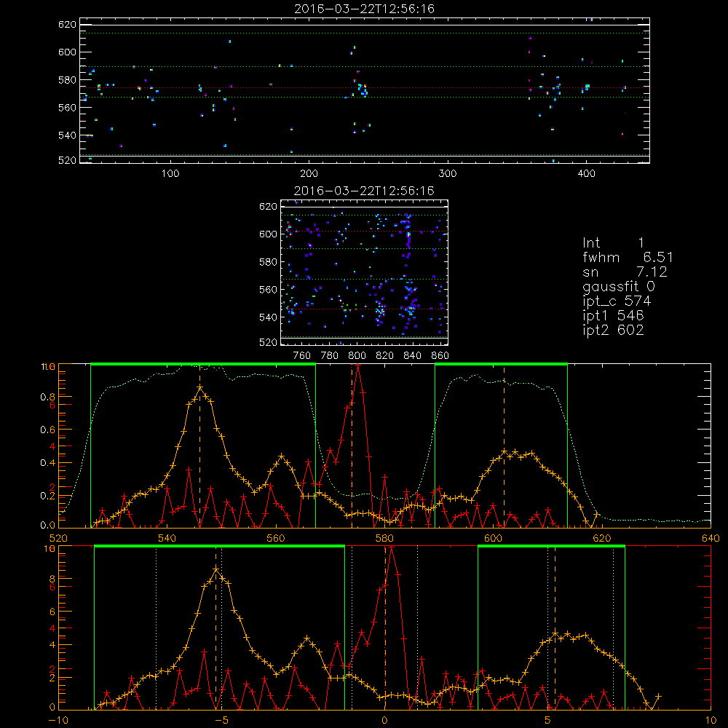728x728 pixels.
Task: Click x-axis label 200 on the top plot
Action: [309, 174]
